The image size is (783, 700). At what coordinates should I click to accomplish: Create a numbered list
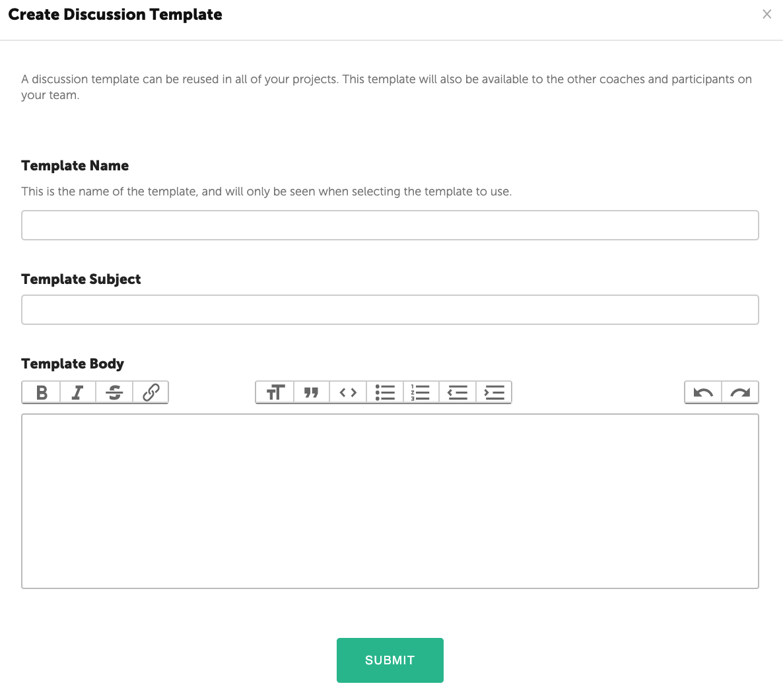pos(421,392)
